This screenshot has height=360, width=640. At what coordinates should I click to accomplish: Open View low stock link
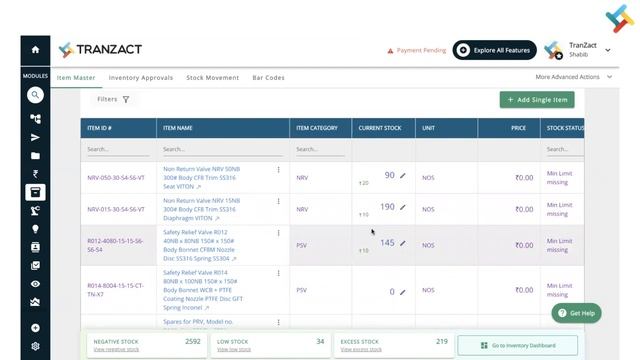pos(234,350)
